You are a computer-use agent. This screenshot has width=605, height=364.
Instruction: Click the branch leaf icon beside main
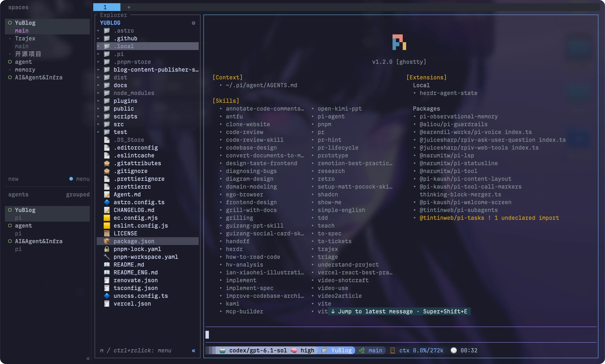362,350
